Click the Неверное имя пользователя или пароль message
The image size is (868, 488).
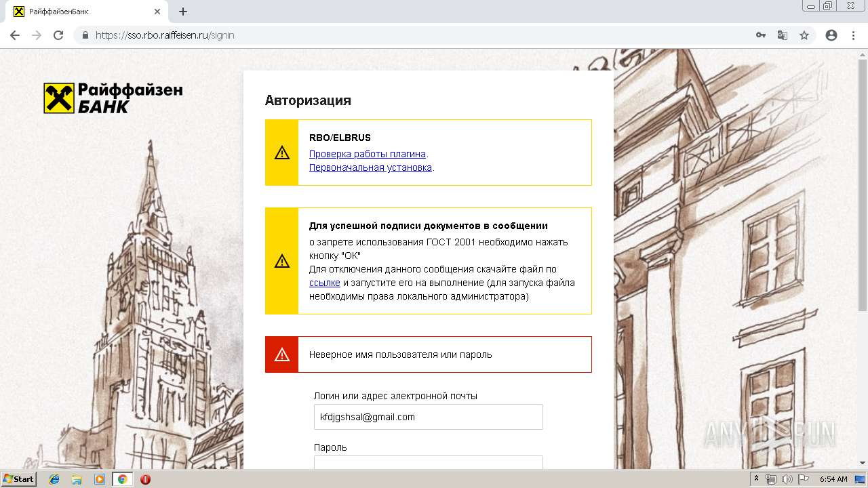point(400,354)
